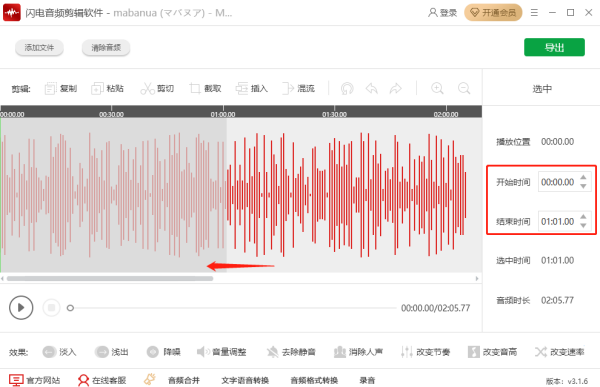Viewport: 600px width, 387px height.
Task: Open Change Tempo (改变节奏) effect
Action: (425, 351)
